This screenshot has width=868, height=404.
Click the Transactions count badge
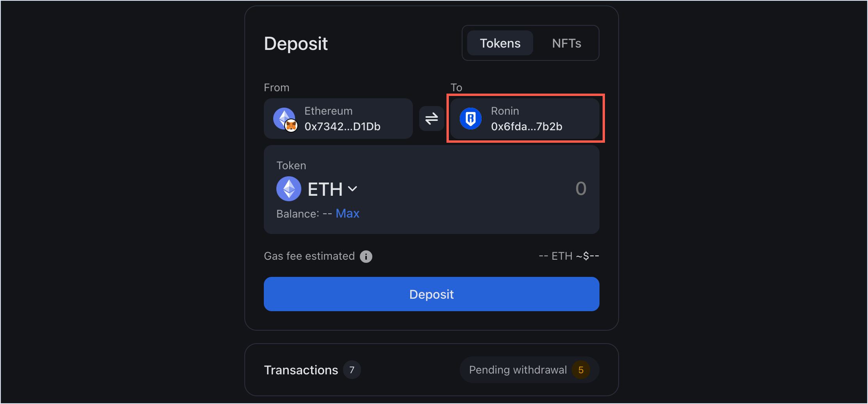click(x=352, y=369)
